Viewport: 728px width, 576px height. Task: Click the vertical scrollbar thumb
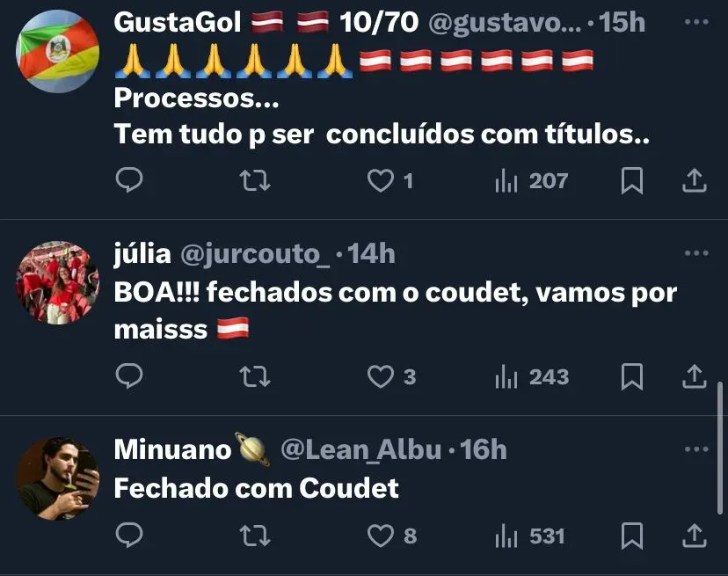[x=720, y=448]
